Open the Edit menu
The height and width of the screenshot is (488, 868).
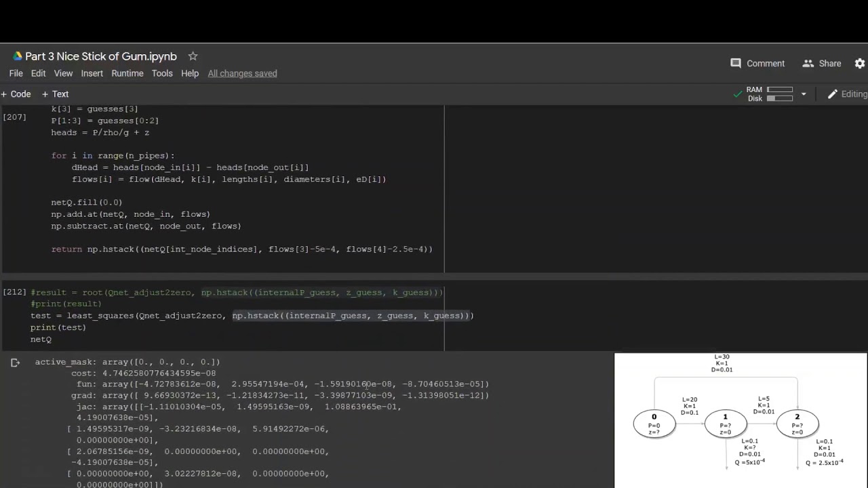(39, 73)
